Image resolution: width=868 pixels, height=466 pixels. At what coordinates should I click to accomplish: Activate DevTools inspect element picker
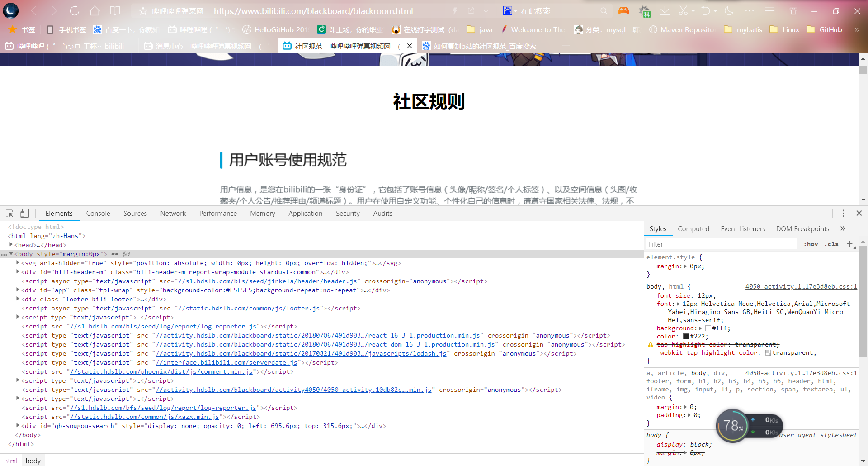(x=9, y=213)
